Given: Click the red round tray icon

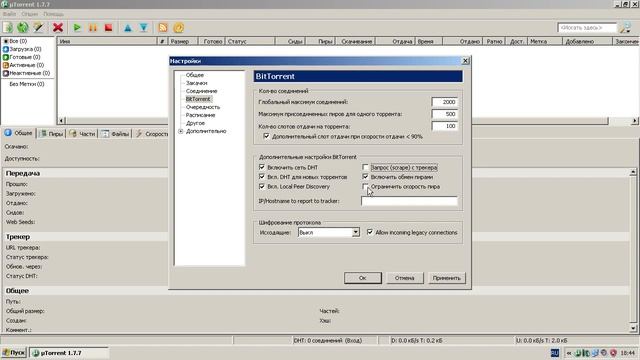Looking at the screenshot, I should click(x=613, y=353).
